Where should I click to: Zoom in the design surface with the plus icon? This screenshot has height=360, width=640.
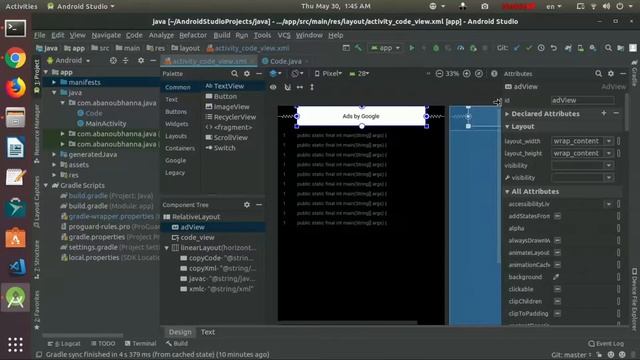point(467,73)
